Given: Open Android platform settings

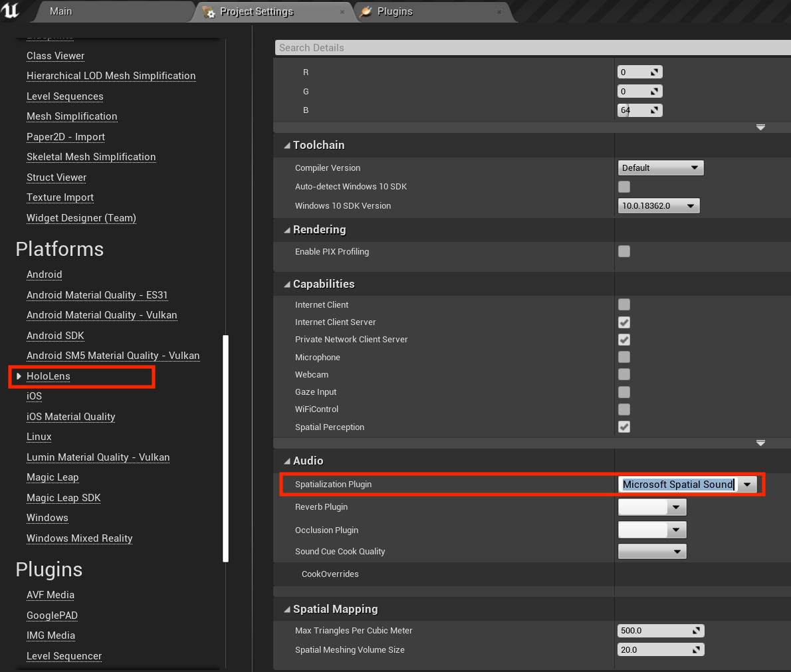Looking at the screenshot, I should tap(45, 275).
